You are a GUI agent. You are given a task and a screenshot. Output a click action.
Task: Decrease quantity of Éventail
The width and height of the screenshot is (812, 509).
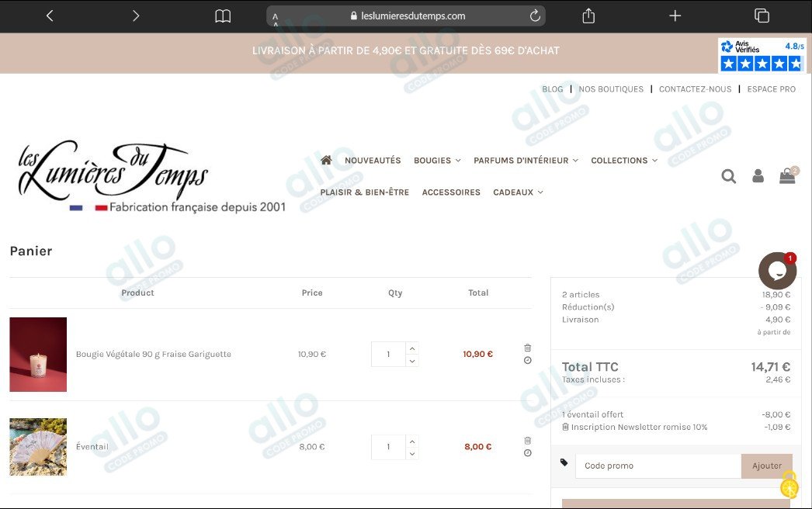(x=412, y=454)
